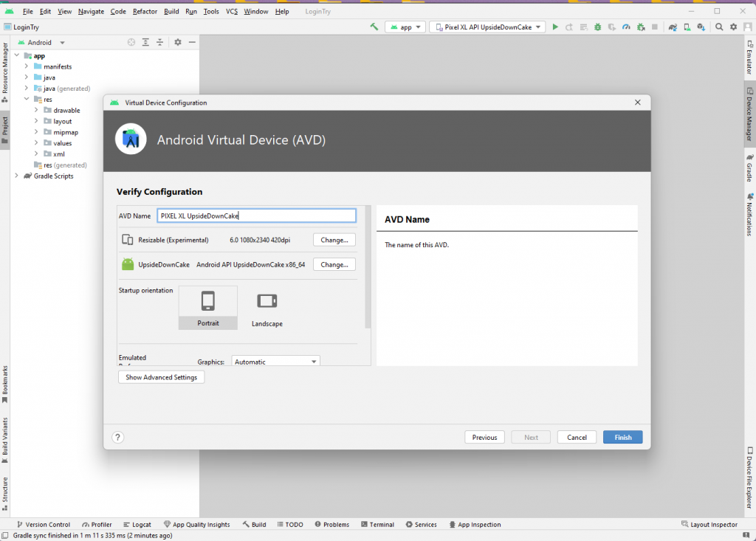The height and width of the screenshot is (541, 756).
Task: Open the Android project view dropdown
Action: click(41, 42)
